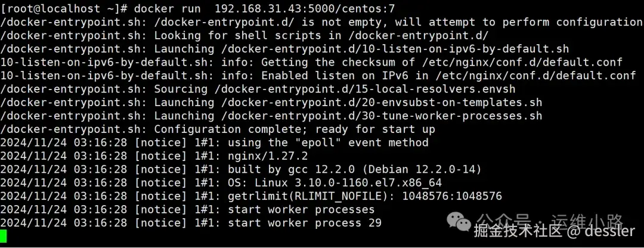Image resolution: width=644 pixels, height=248 pixels.
Task: Click the 10-listen-on-ipv6-by-default.sh launching line
Action: [284, 49]
